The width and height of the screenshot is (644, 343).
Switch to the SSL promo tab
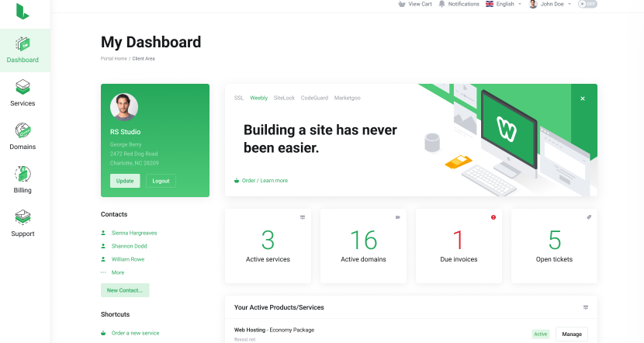239,98
